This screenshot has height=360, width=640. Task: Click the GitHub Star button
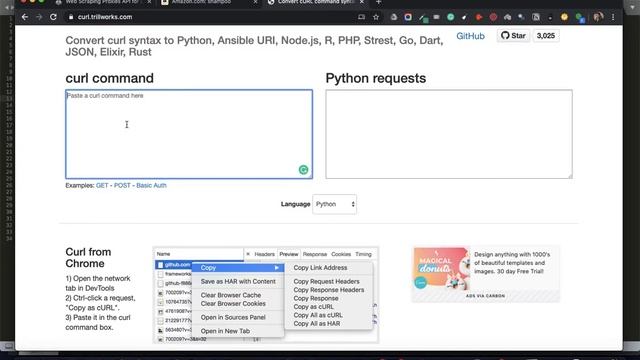pos(513,36)
